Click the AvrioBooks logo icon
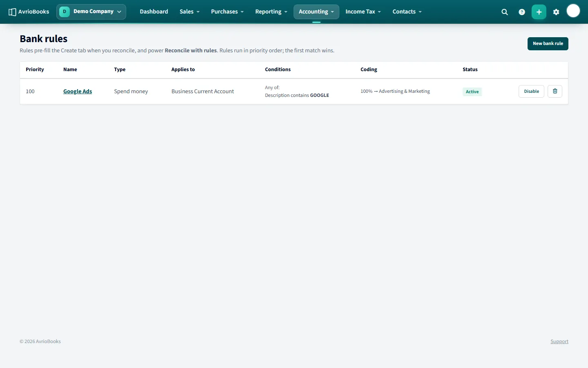588x368 pixels. click(12, 12)
